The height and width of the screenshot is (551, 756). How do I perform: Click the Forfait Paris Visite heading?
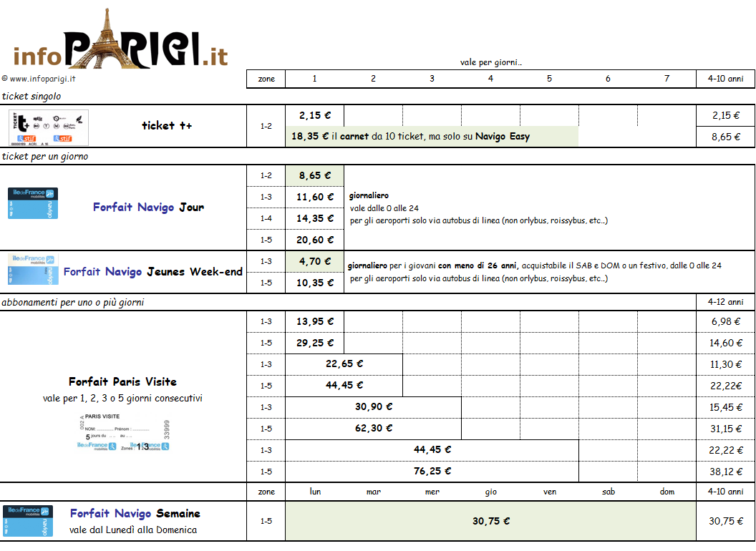pos(122,381)
